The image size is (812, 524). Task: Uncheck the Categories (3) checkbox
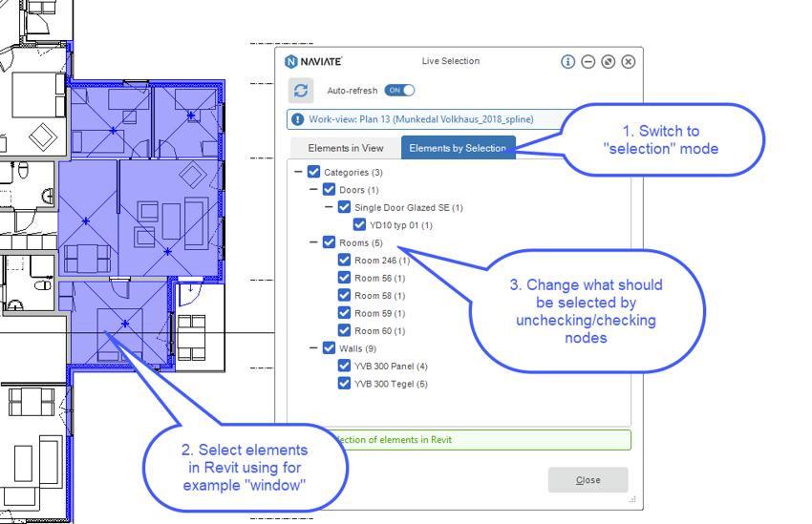[314, 172]
